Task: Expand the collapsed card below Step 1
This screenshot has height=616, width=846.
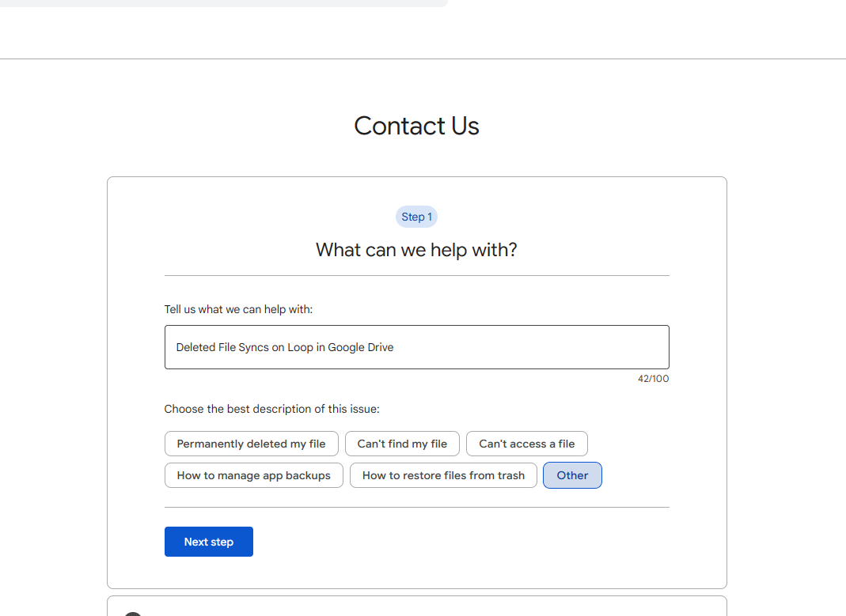Action: pos(416,607)
